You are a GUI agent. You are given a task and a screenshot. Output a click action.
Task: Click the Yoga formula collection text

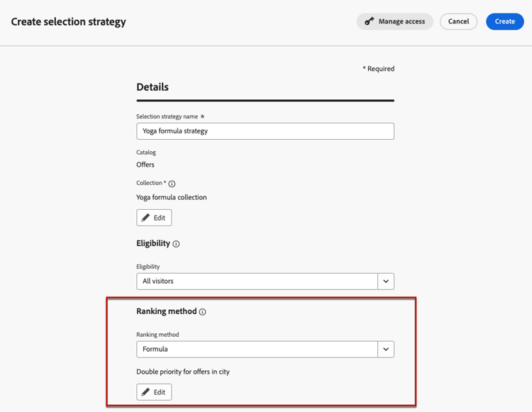[172, 197]
